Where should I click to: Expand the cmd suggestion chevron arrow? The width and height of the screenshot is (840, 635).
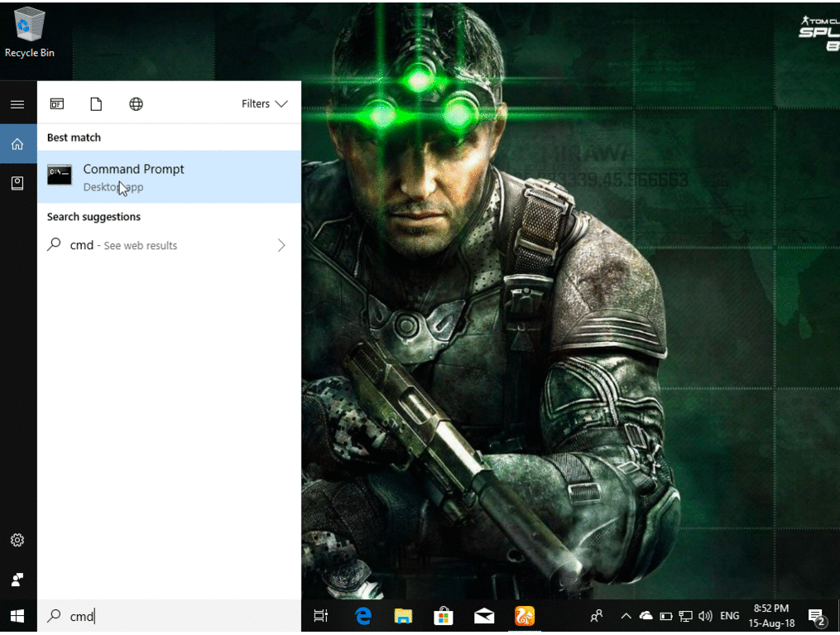pyautogui.click(x=281, y=245)
